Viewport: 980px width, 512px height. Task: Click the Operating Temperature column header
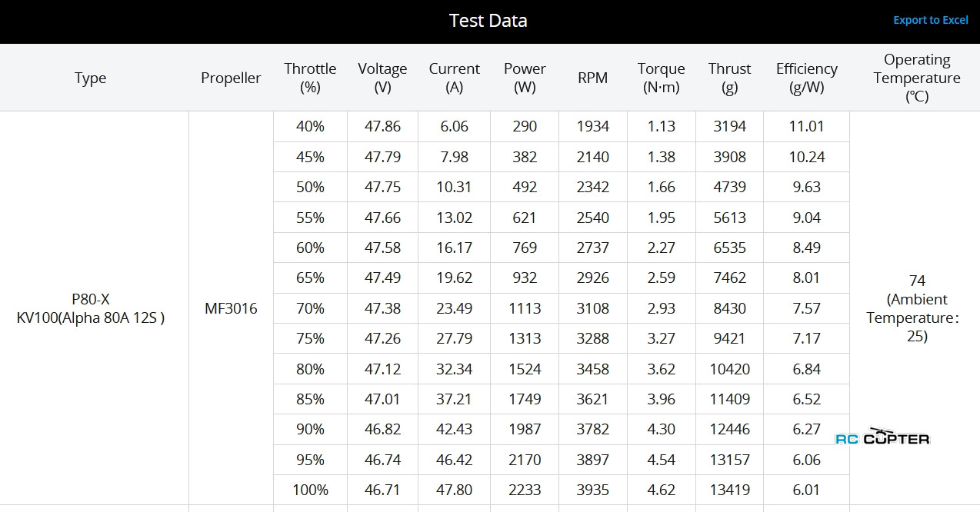pyautogui.click(x=916, y=78)
